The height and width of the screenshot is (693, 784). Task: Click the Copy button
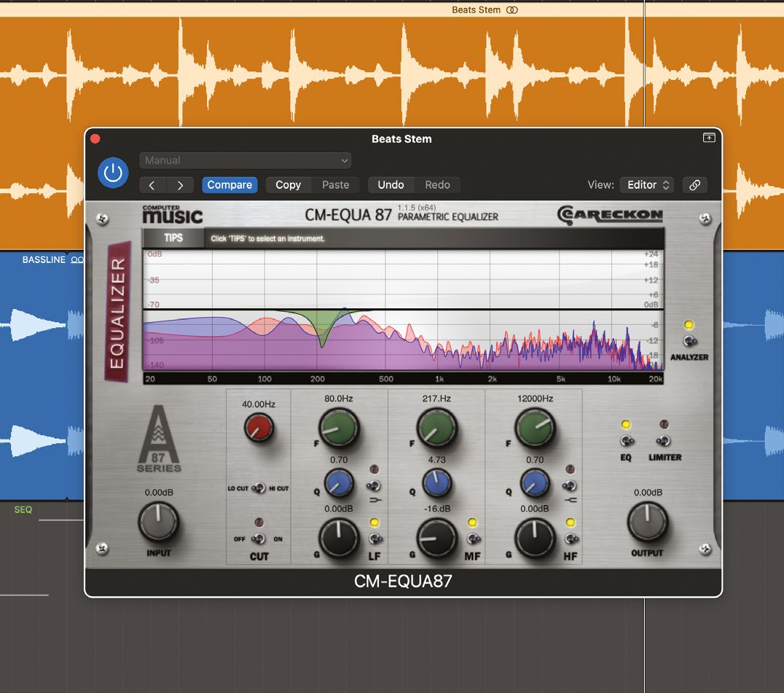288,185
